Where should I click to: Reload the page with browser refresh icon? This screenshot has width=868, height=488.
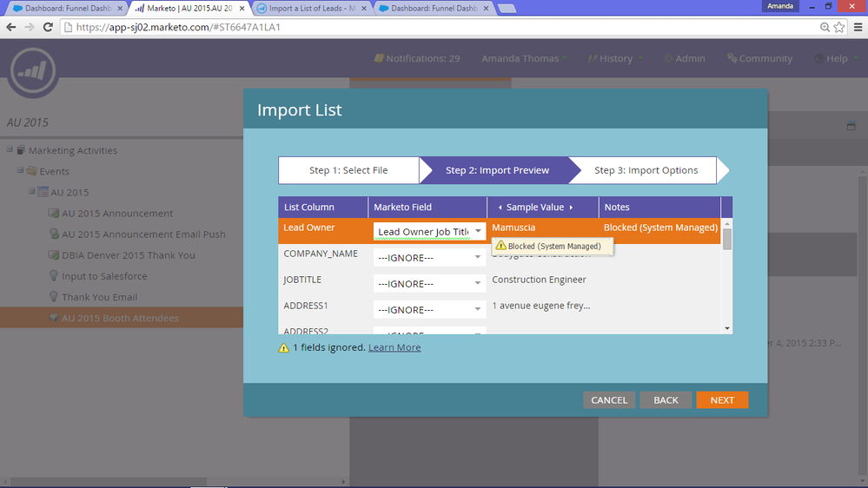[48, 27]
